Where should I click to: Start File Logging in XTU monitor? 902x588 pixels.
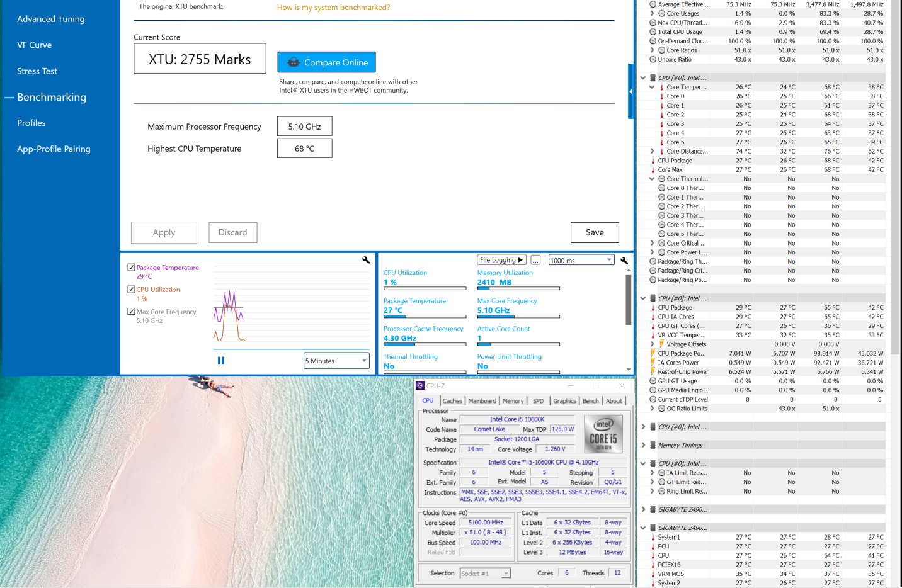pos(501,260)
